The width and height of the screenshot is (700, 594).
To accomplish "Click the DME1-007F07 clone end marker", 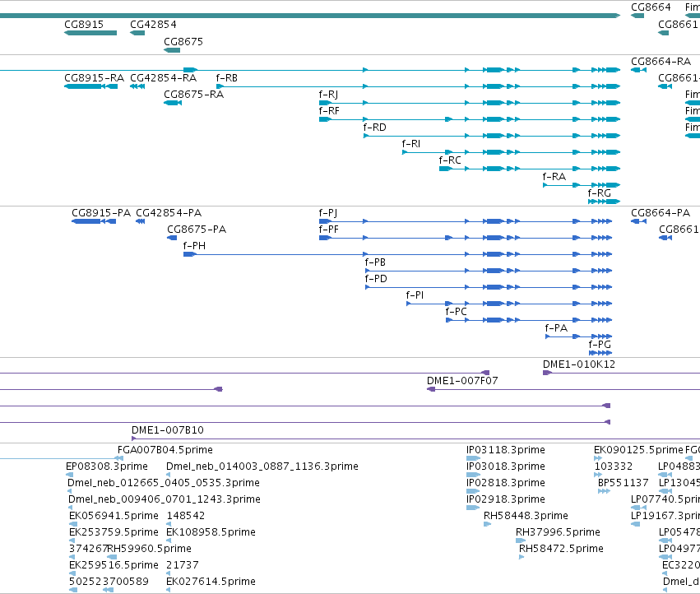I will pos(431,389).
